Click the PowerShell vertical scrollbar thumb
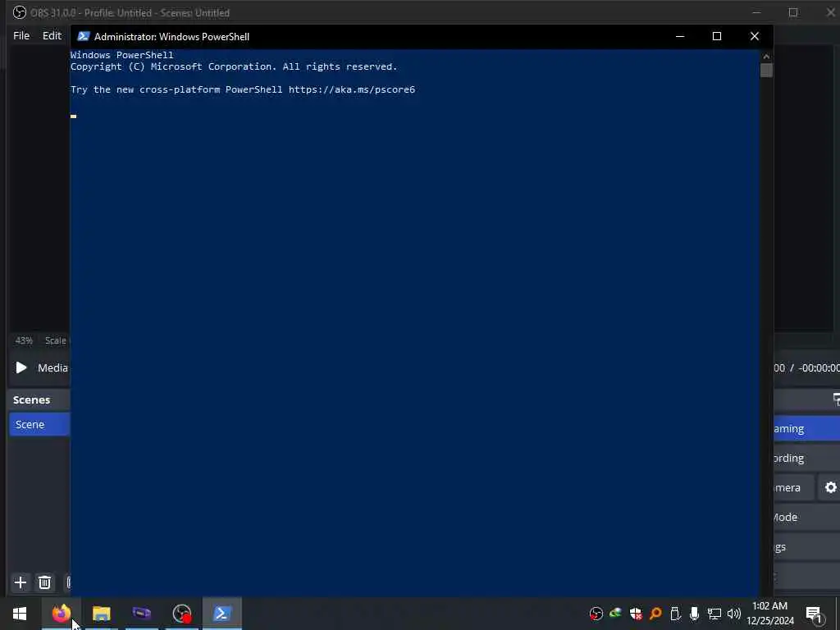The height and width of the screenshot is (630, 840). [766, 71]
